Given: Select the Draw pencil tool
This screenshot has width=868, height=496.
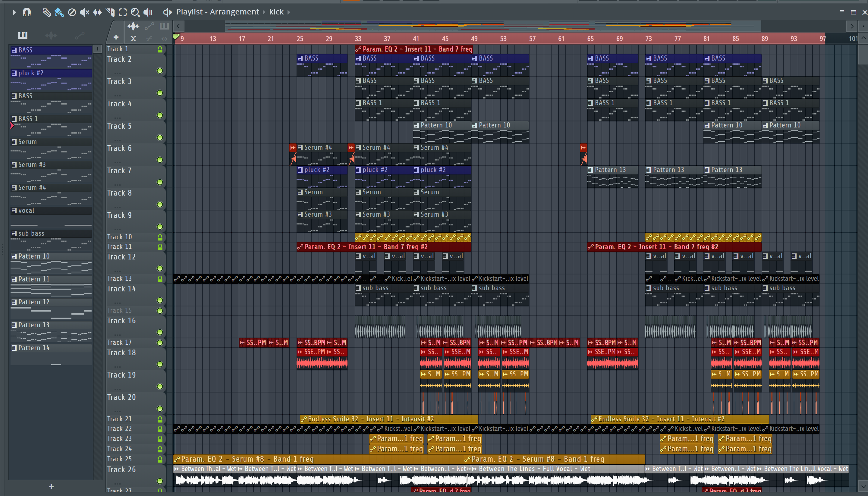Looking at the screenshot, I should coord(46,13).
